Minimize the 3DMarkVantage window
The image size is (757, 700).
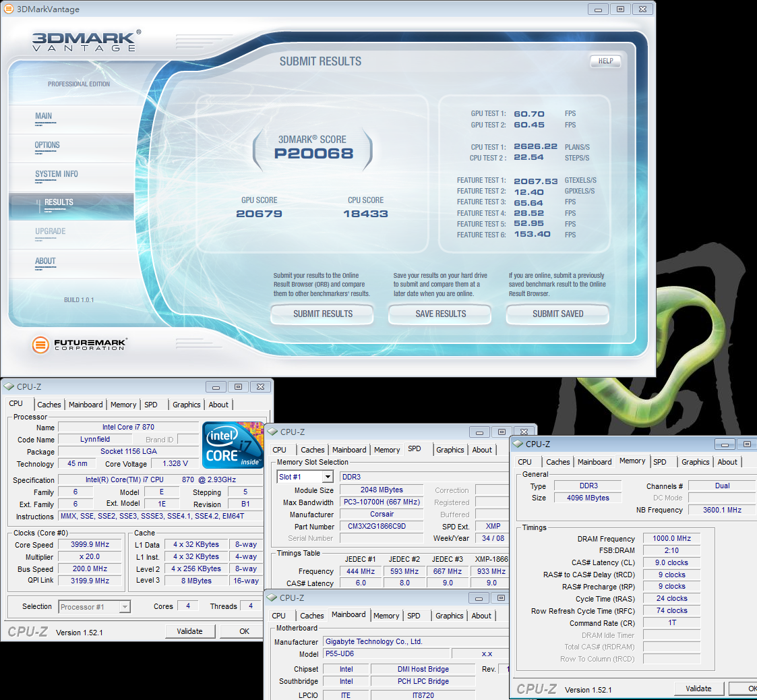(597, 9)
